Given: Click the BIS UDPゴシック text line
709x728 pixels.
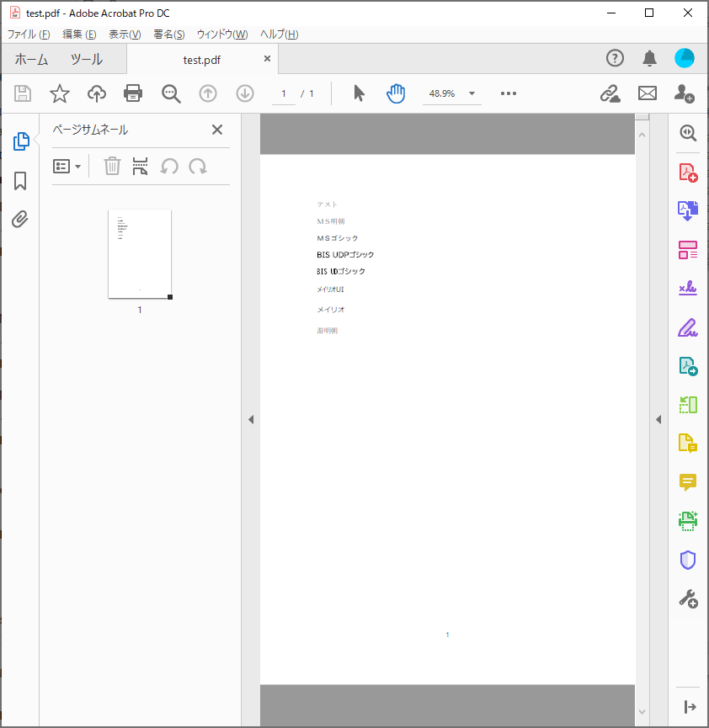Looking at the screenshot, I should point(345,254).
